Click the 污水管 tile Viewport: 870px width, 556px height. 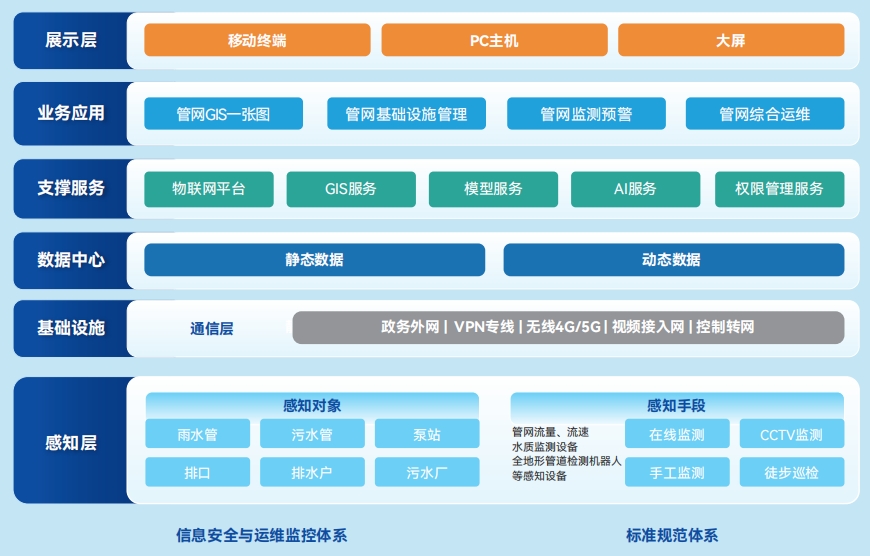pos(312,434)
